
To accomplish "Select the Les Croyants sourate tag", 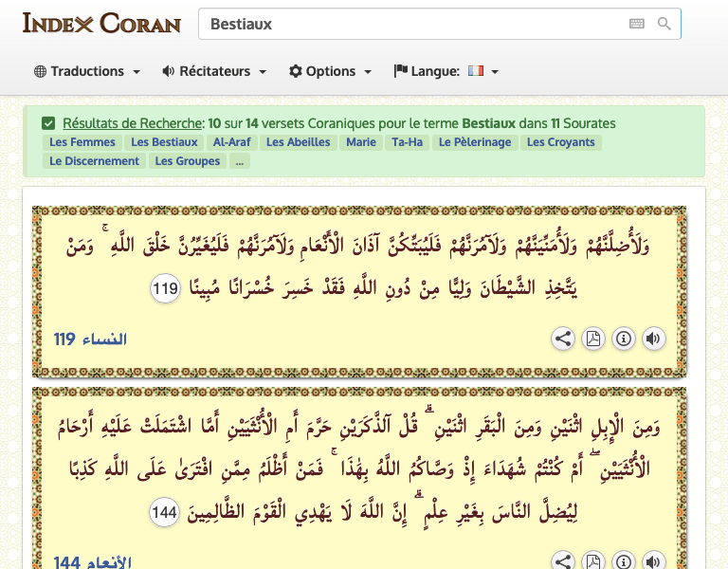I will 561,142.
